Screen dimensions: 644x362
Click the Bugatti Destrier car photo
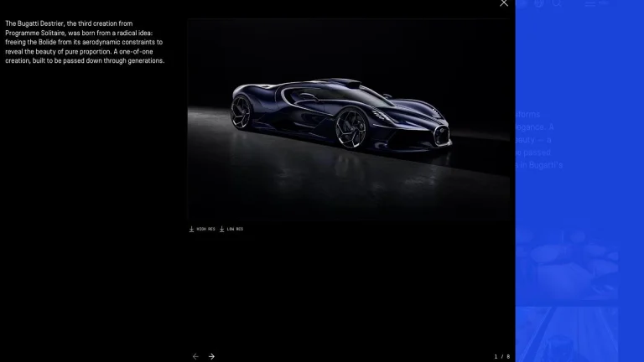[349, 120]
